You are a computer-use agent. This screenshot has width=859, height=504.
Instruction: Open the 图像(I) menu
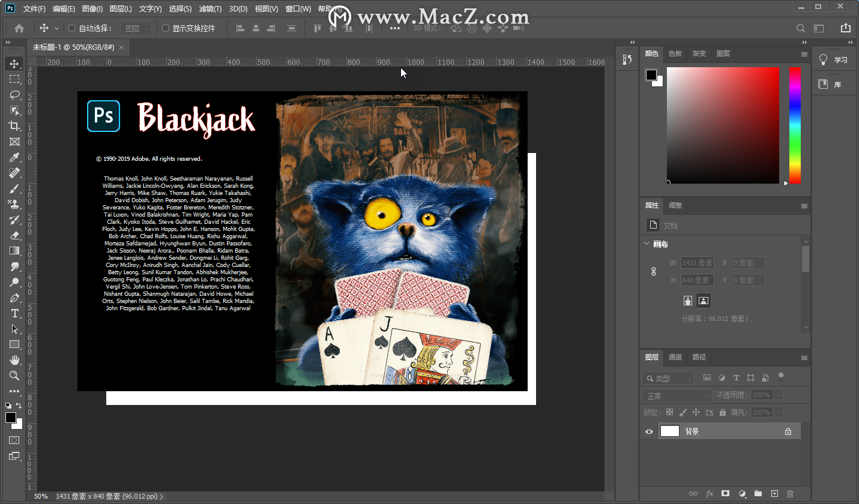92,9
